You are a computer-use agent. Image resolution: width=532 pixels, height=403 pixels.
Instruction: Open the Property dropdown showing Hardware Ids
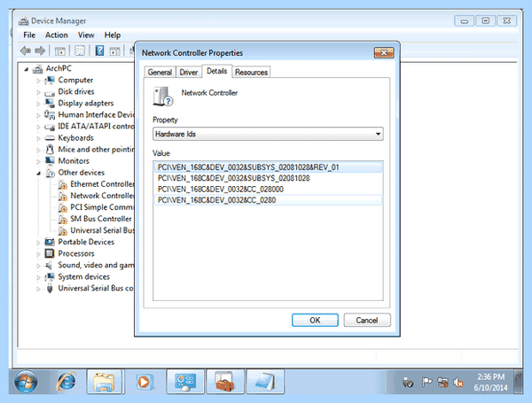tap(268, 134)
